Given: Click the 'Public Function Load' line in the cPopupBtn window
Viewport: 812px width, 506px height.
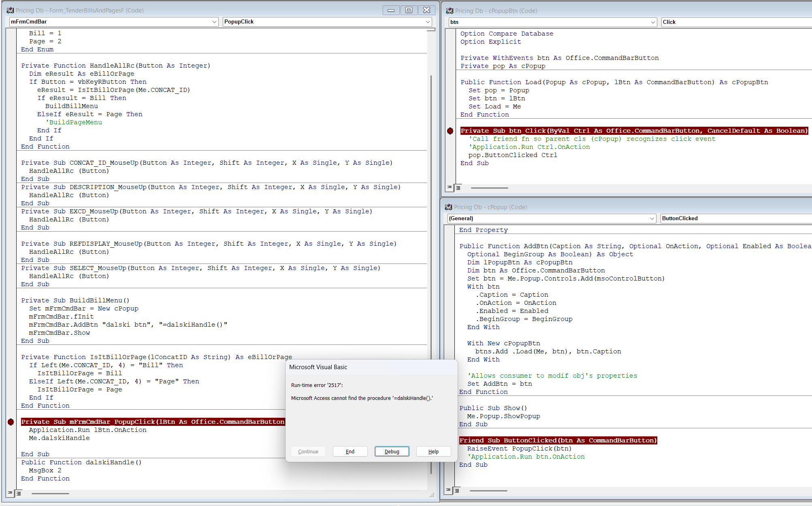Looking at the screenshot, I should coord(614,82).
